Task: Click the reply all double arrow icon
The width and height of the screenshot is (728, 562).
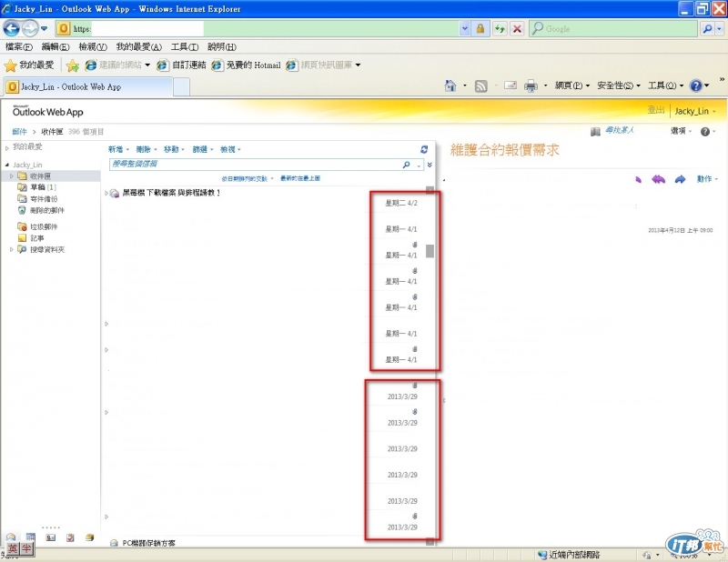Action: pos(658,179)
